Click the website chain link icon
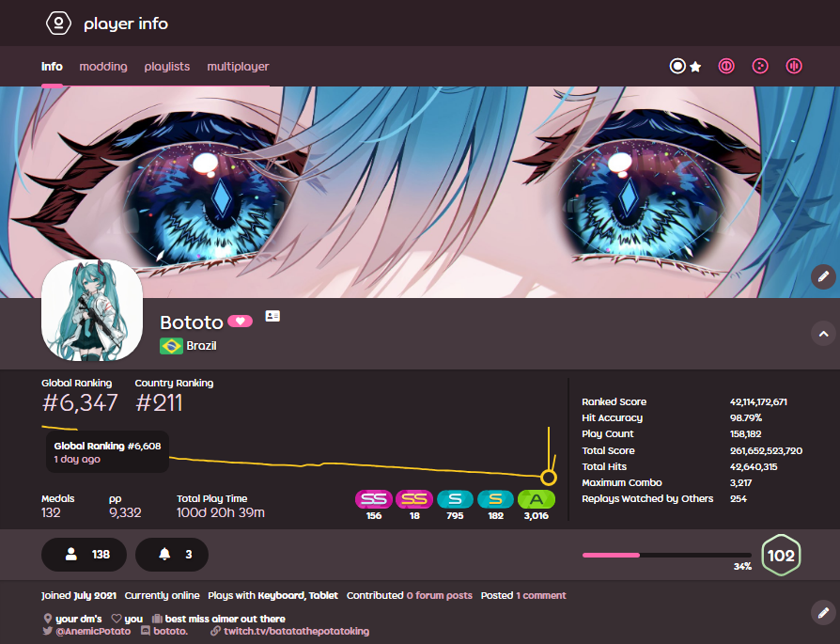 (215, 631)
